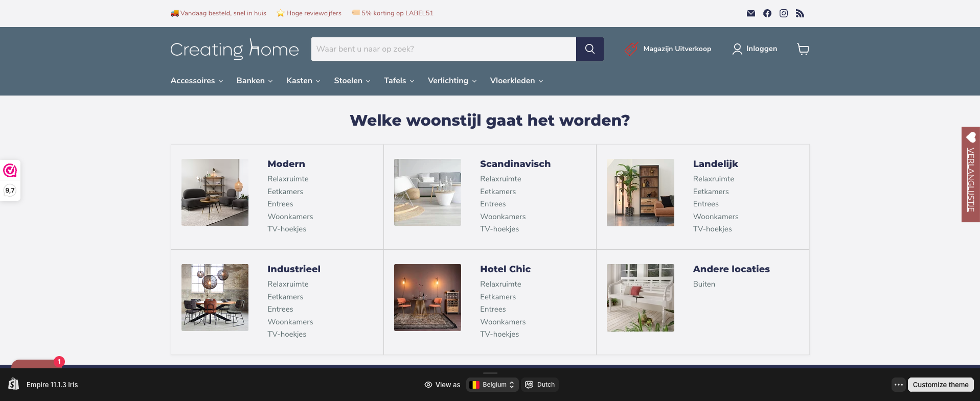980x401 pixels.
Task: Click the search magnifier button
Action: [x=589, y=49]
